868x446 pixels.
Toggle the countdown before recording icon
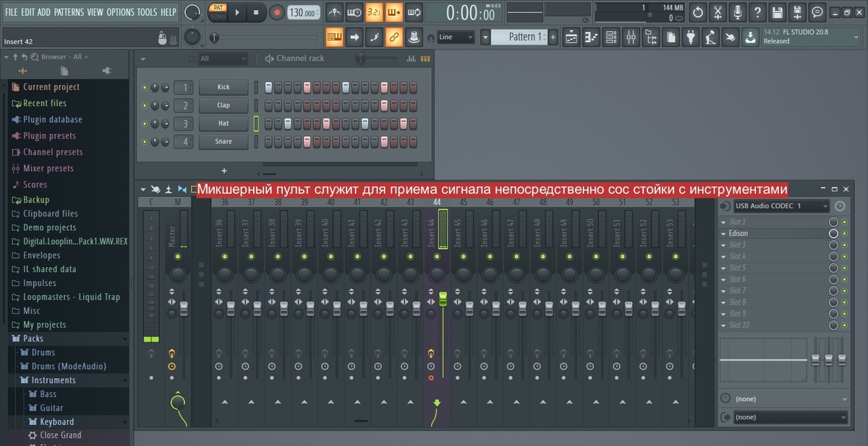[374, 12]
